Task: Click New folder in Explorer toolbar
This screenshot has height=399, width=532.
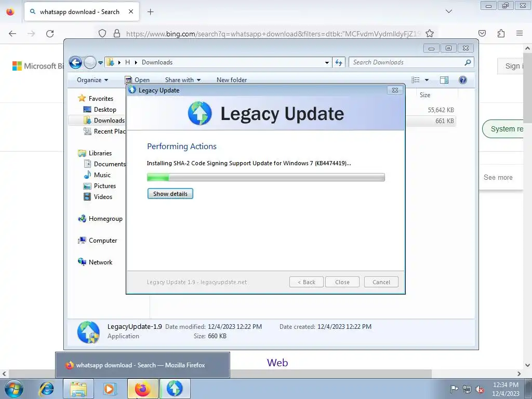Action: pos(232,79)
